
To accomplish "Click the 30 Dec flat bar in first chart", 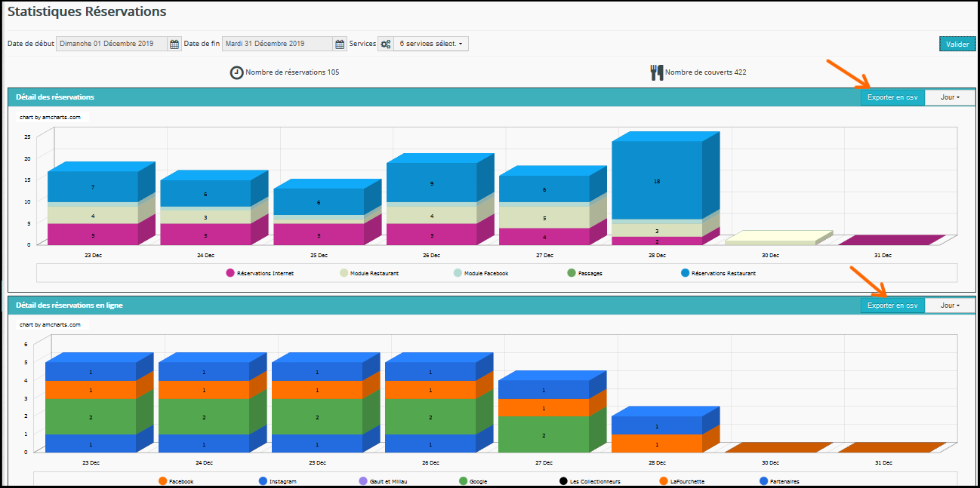I will (x=778, y=238).
